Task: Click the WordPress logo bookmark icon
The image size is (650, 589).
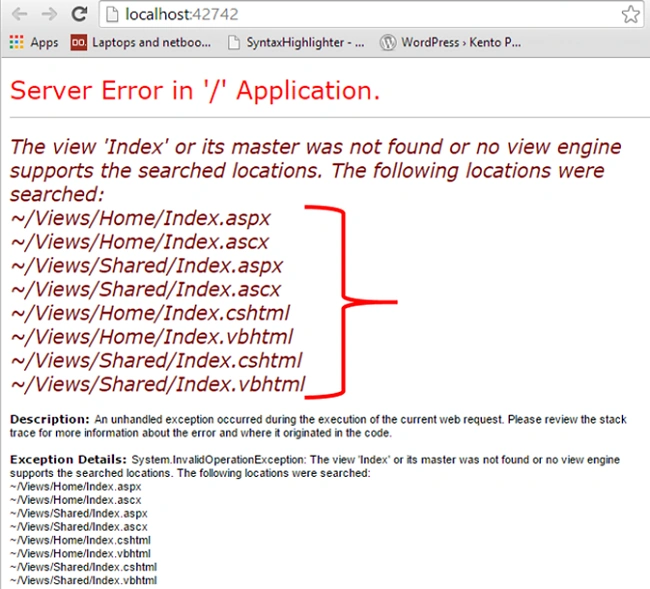Action: coord(388,42)
